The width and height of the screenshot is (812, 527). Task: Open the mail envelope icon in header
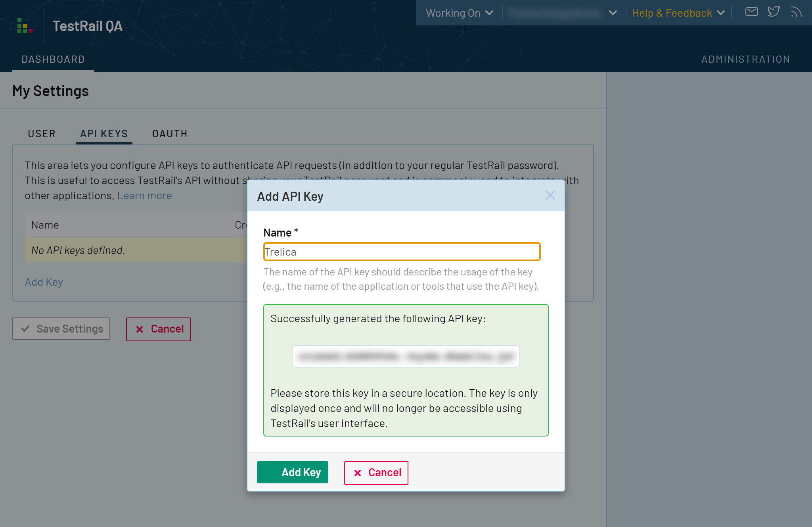coord(751,12)
